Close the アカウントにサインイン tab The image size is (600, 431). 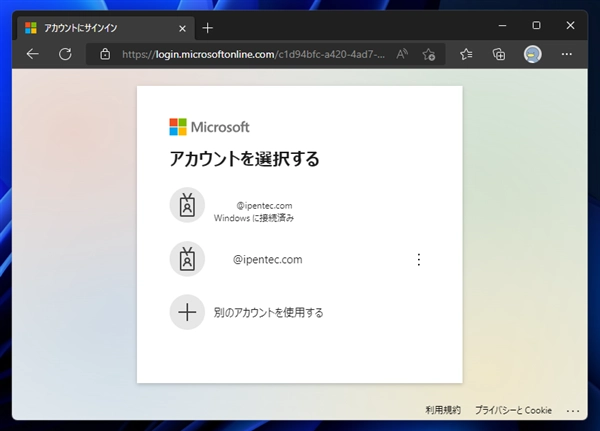[183, 28]
